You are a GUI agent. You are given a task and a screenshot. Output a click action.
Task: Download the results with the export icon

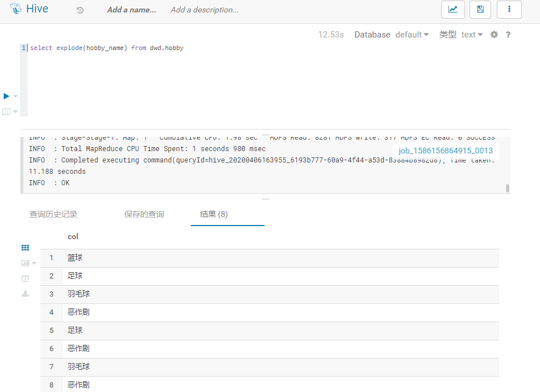[25, 294]
